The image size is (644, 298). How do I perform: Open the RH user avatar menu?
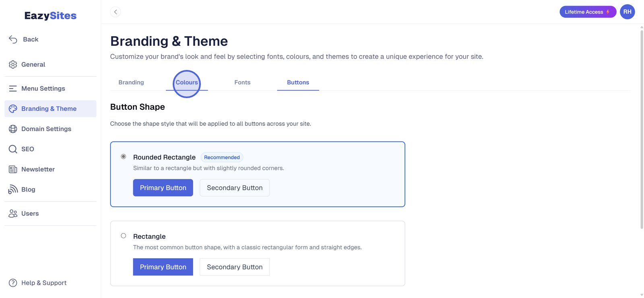point(627,12)
